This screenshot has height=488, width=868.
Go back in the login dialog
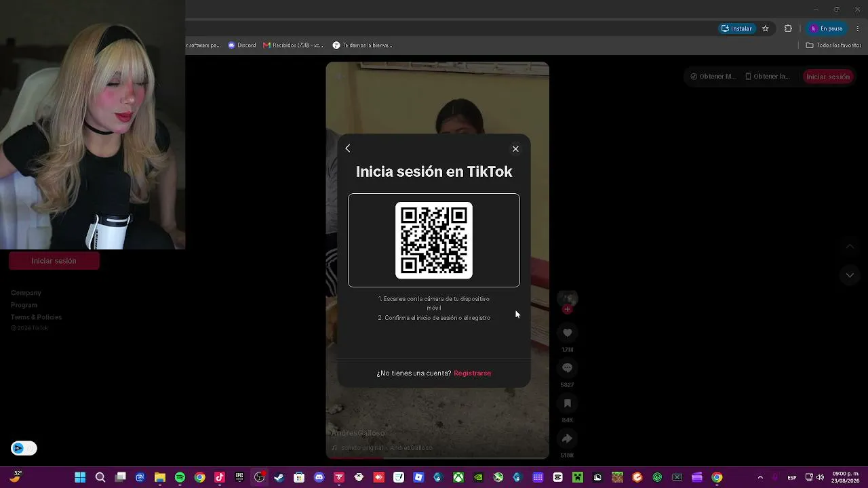pos(348,148)
